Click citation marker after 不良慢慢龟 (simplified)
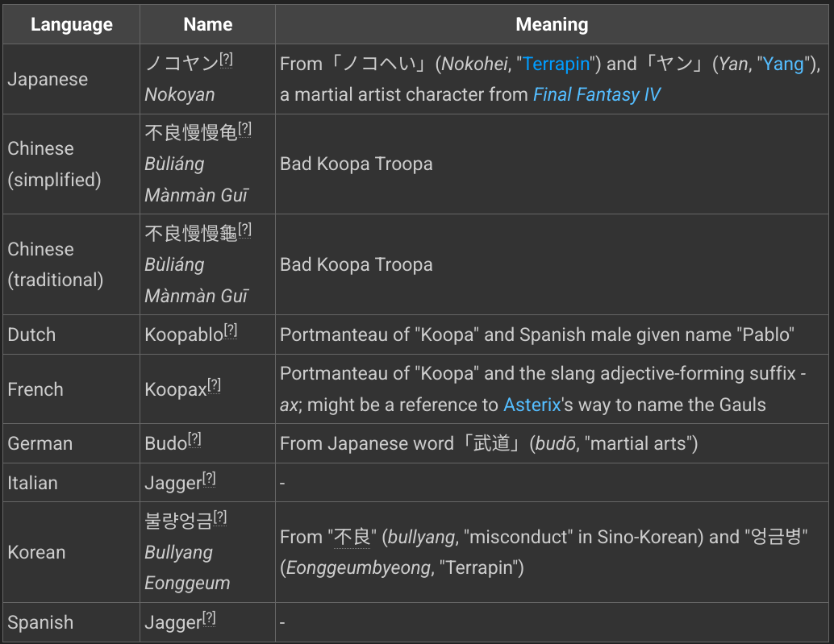The width and height of the screenshot is (834, 644). (x=244, y=129)
